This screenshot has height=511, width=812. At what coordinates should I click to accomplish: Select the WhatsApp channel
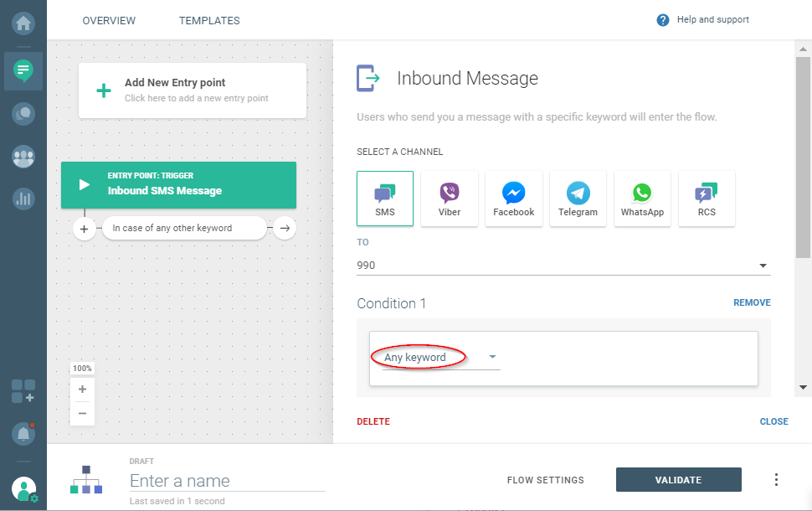642,199
